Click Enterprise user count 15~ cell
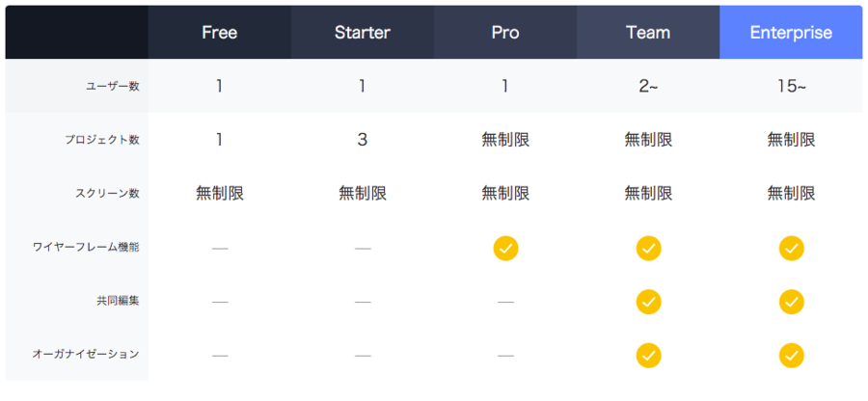 [791, 87]
